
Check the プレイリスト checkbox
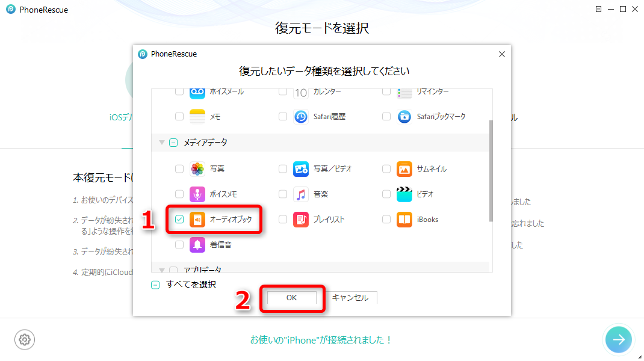click(282, 220)
